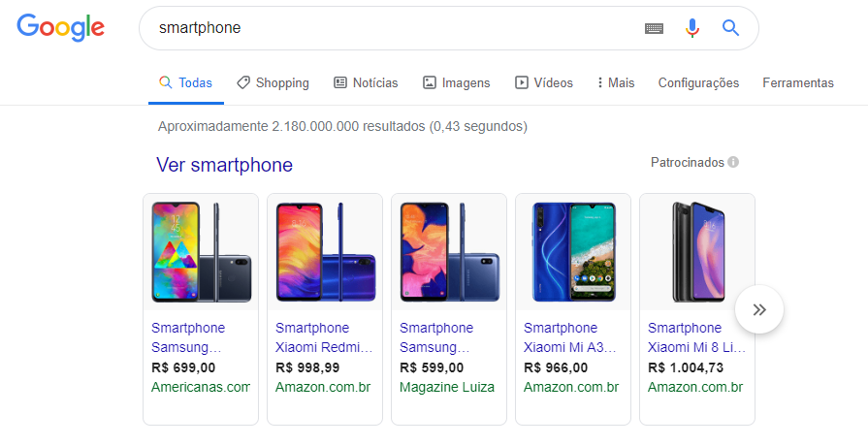Open the Ferramentas search tools

coord(797,83)
